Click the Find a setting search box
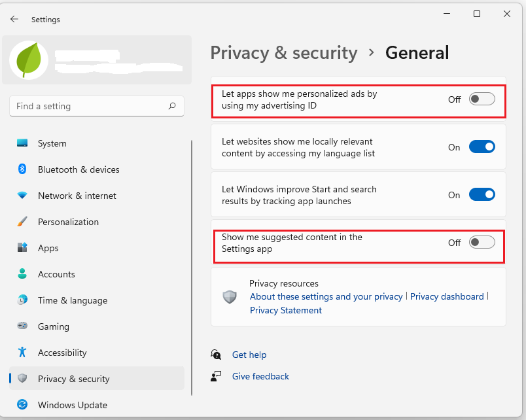 pos(97,106)
